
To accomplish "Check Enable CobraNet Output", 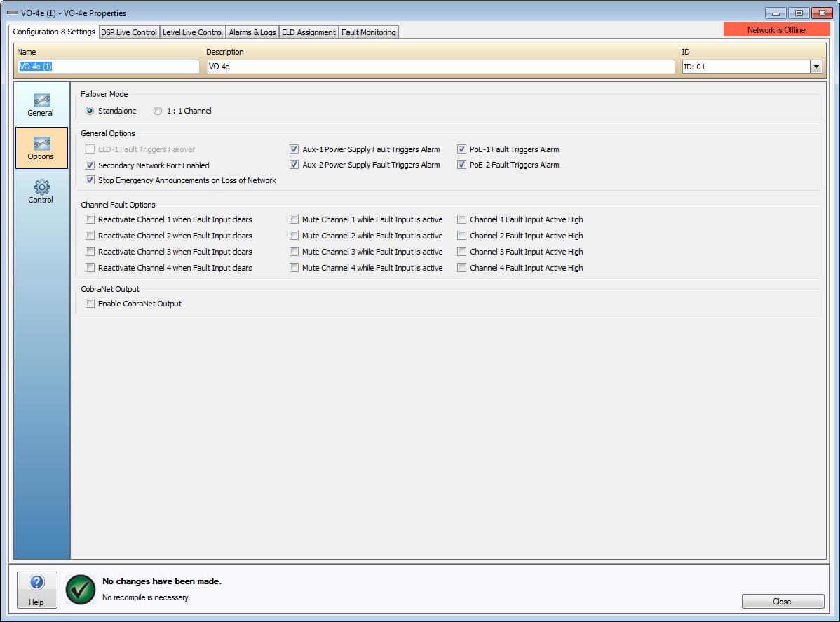I will [90, 304].
